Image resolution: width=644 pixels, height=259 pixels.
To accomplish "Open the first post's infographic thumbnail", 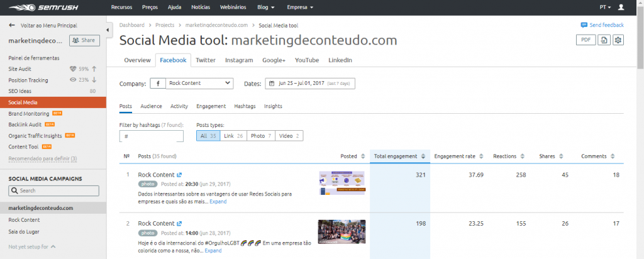I will coord(341,183).
